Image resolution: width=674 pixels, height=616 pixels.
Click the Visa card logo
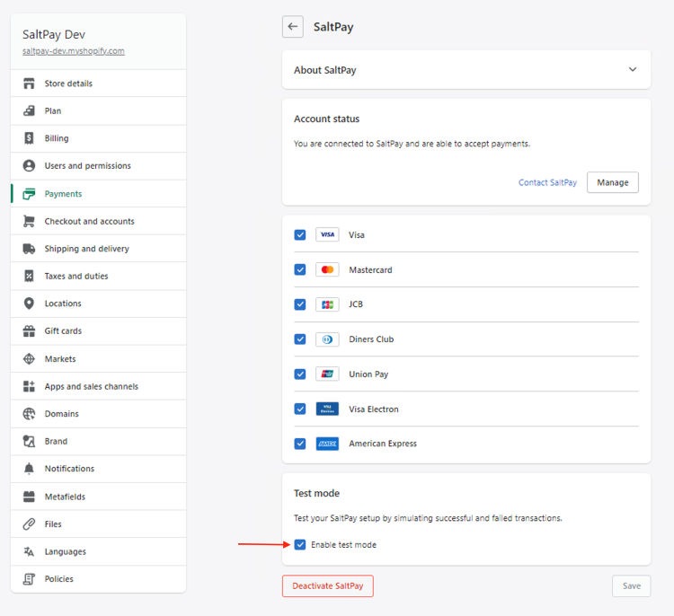(x=327, y=234)
